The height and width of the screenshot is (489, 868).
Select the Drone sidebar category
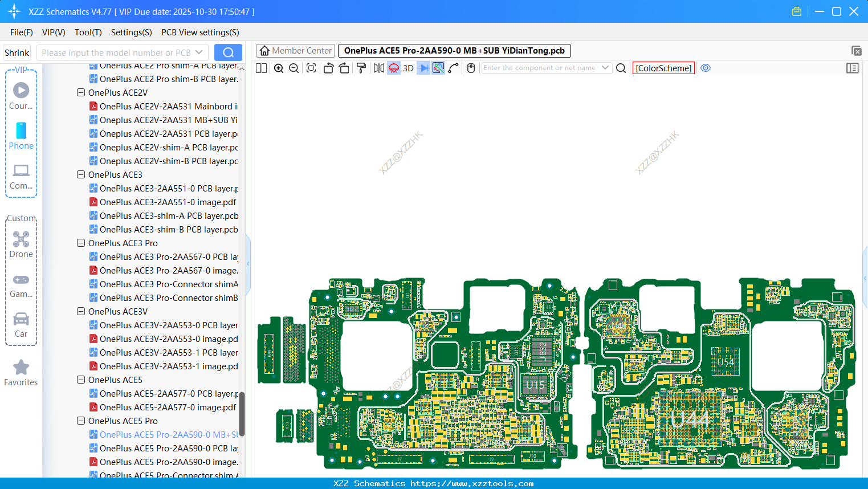point(21,244)
